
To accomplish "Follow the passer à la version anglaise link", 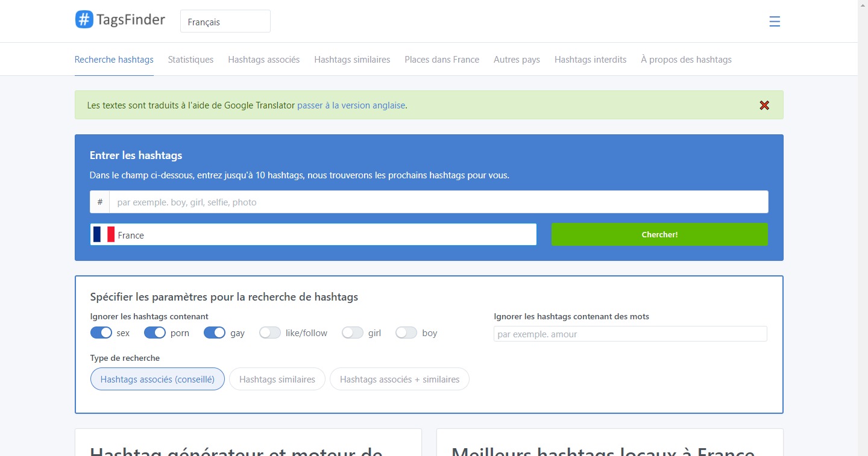I will tap(351, 105).
